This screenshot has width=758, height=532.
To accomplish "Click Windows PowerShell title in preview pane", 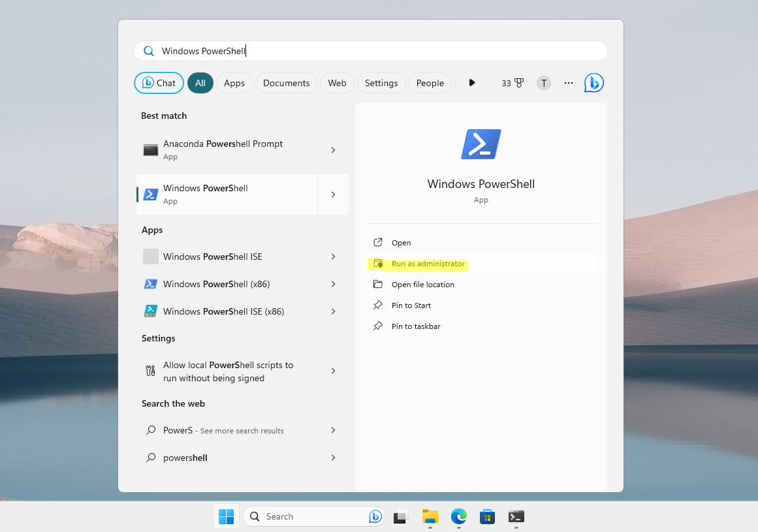I will (481, 184).
